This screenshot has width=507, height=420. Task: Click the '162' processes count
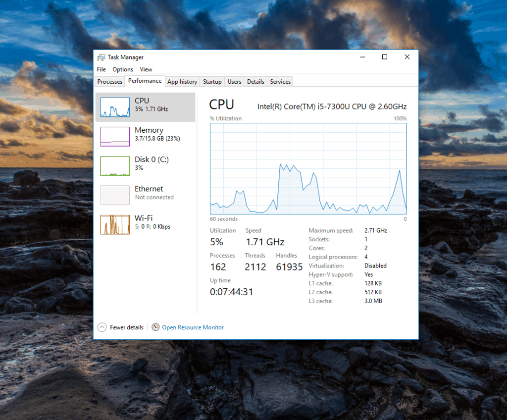pyautogui.click(x=218, y=267)
